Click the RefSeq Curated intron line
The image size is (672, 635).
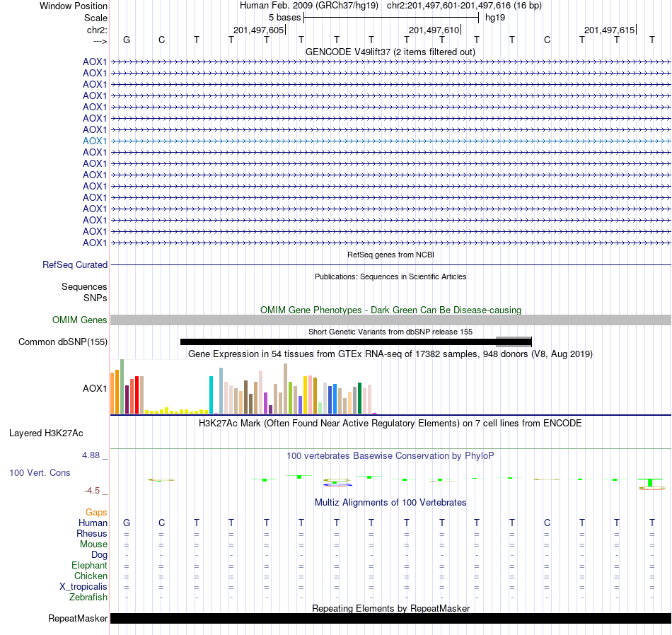point(390,264)
